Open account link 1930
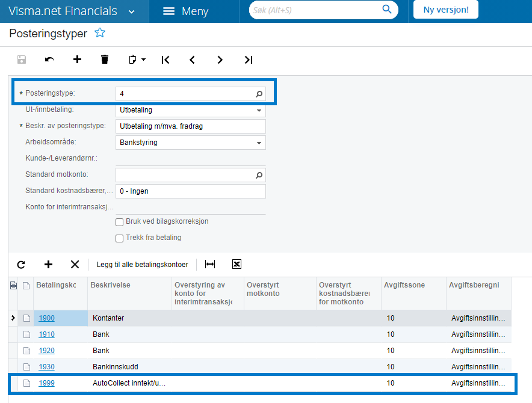This screenshot has height=403, width=532. (46, 367)
